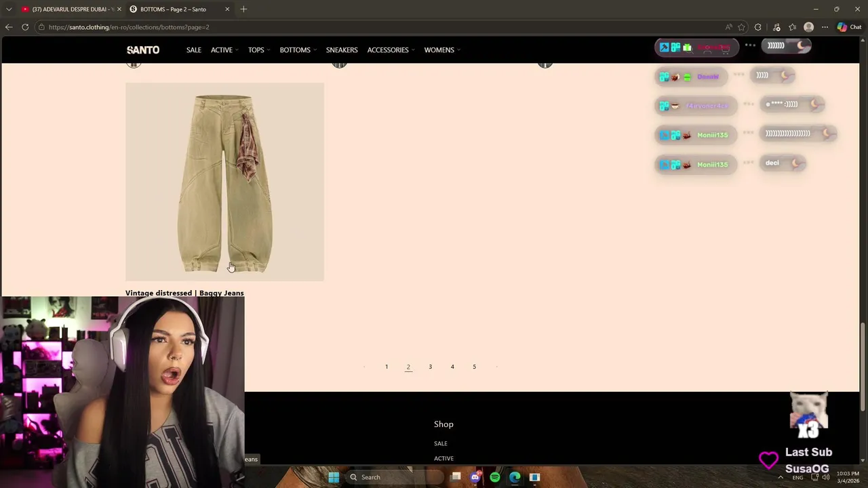
Task: Click the previous page pagination arrow
Action: pos(365,367)
